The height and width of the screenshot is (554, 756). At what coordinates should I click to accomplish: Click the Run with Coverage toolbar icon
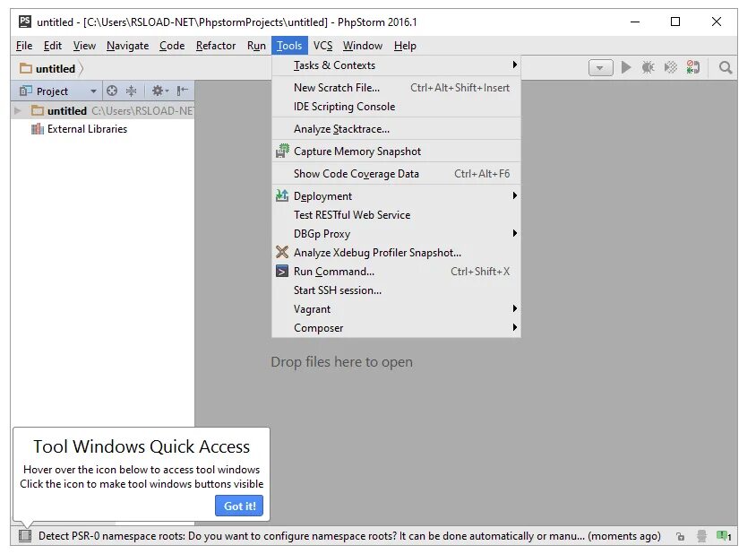(x=671, y=67)
